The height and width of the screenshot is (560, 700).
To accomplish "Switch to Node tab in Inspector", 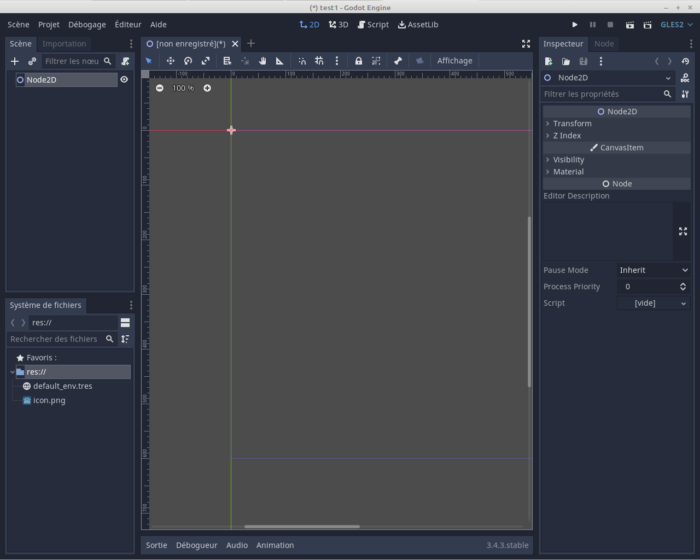I will 604,44.
